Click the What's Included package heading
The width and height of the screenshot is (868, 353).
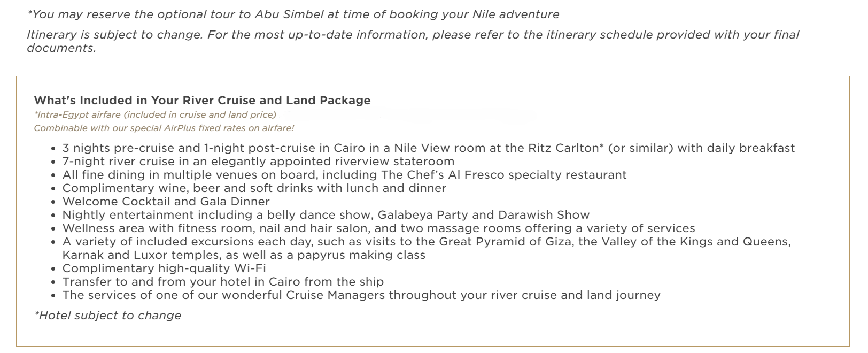pos(202,101)
